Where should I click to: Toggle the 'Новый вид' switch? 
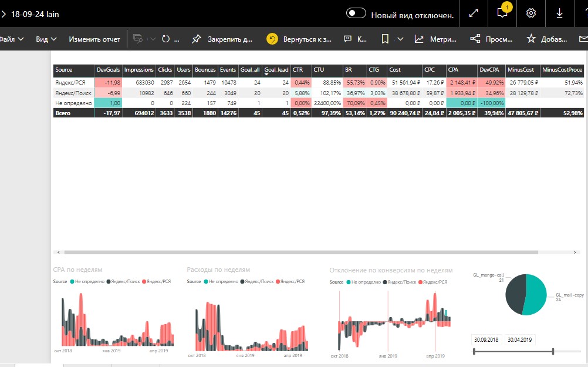coord(356,13)
